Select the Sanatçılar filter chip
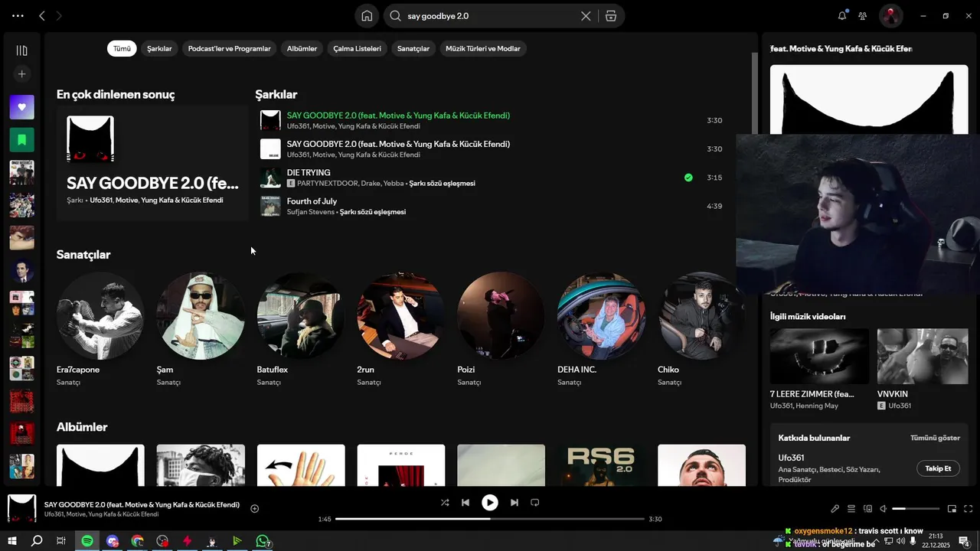 413,48
